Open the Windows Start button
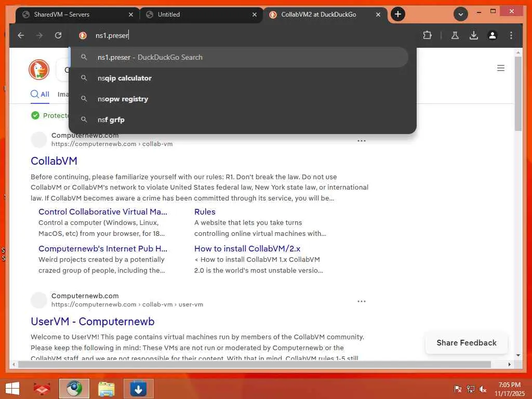Screen dimensions: 532x399 [12, 388]
